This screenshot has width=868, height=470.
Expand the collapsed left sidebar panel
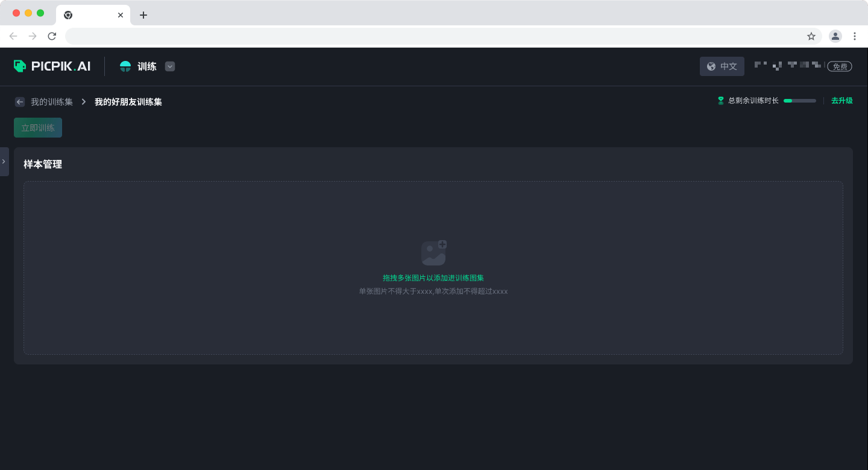[x=4, y=162]
